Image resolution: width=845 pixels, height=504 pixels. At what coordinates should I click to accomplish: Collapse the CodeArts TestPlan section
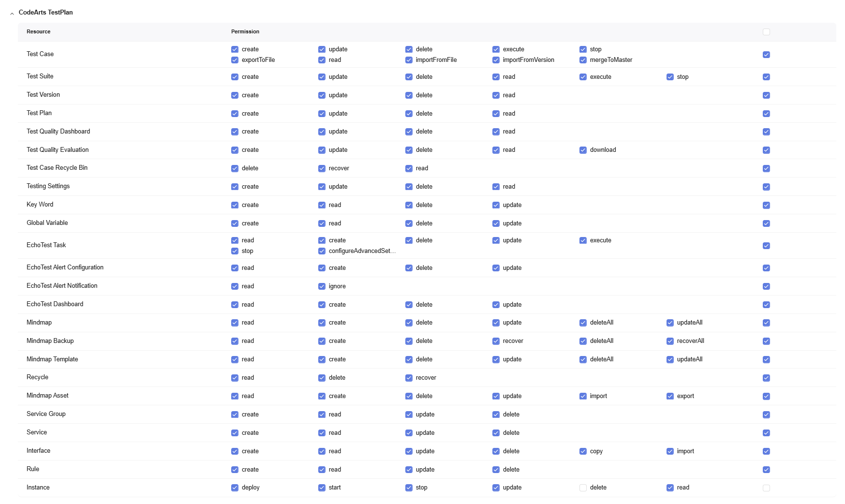click(x=12, y=14)
